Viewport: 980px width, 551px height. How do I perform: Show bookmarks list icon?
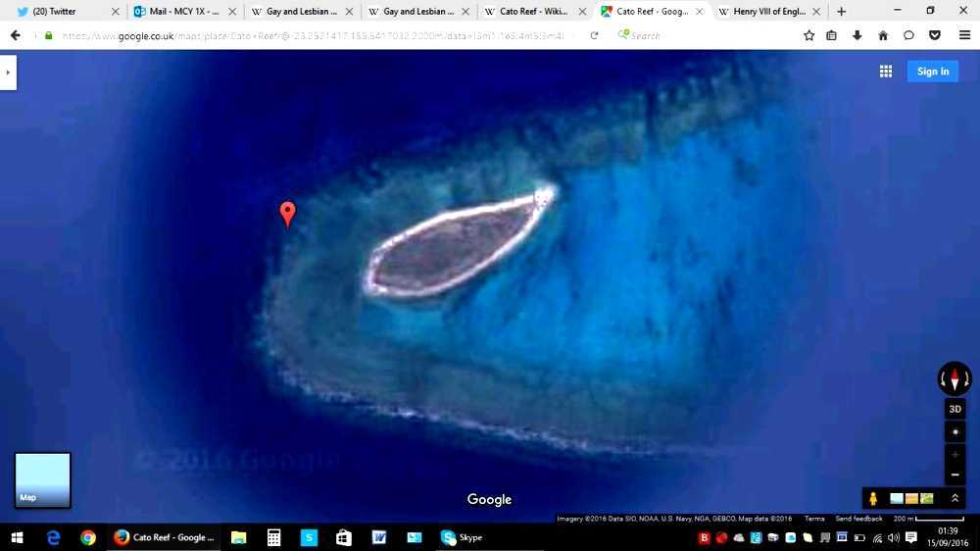[831, 35]
